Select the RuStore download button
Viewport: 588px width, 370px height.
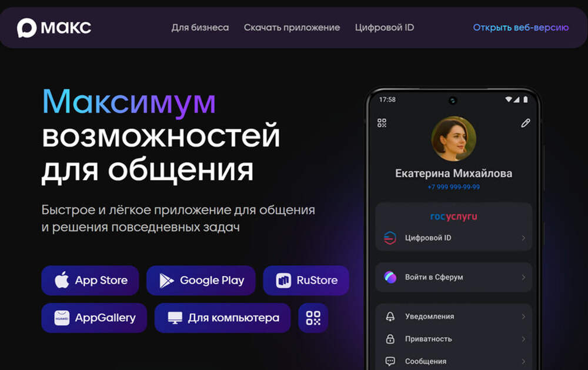(306, 281)
